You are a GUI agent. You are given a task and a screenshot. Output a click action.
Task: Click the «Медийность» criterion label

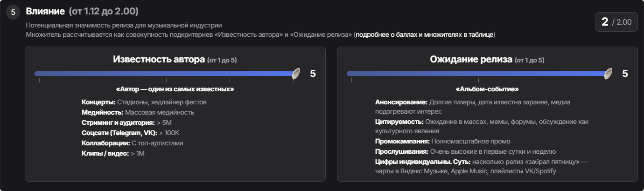(102, 112)
